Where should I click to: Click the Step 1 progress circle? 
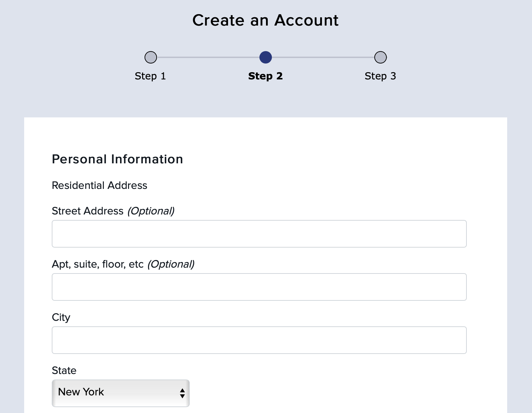pos(150,57)
